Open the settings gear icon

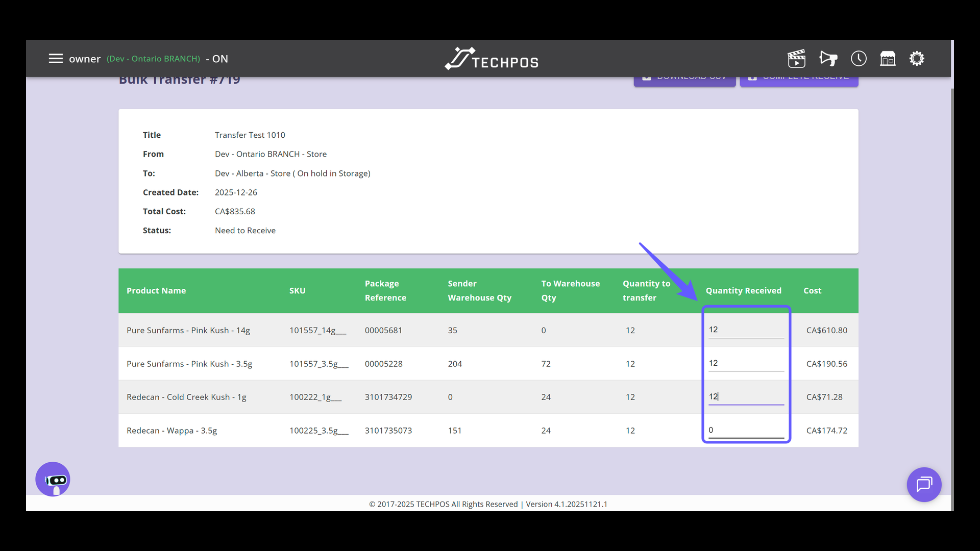917,59
